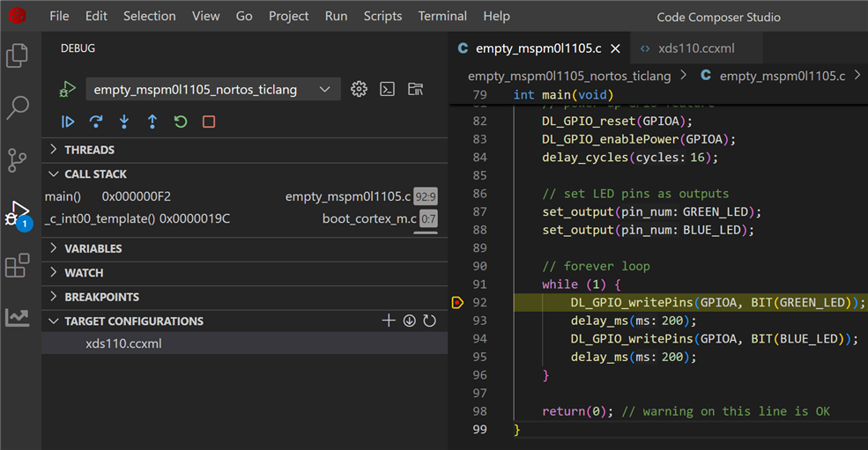
Task: Open the Run and Debug view
Action: [19, 215]
